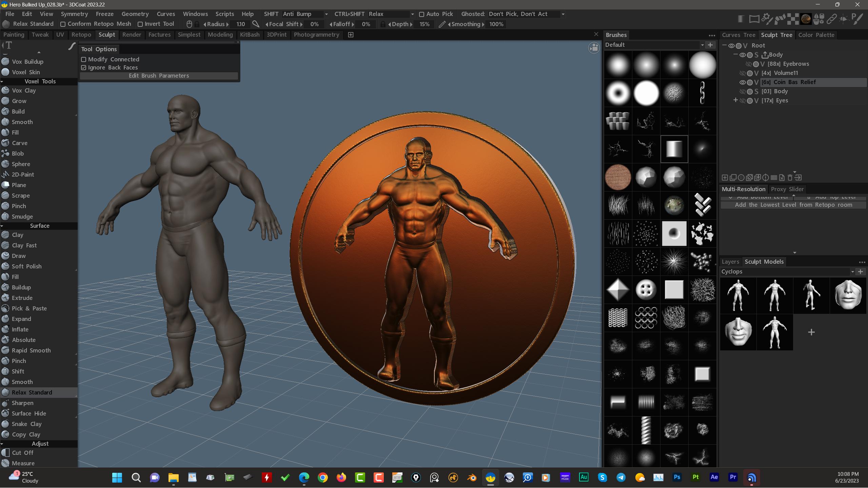This screenshot has height=488, width=868.
Task: Pick the fabric texture circular brush alpha
Action: point(618,177)
